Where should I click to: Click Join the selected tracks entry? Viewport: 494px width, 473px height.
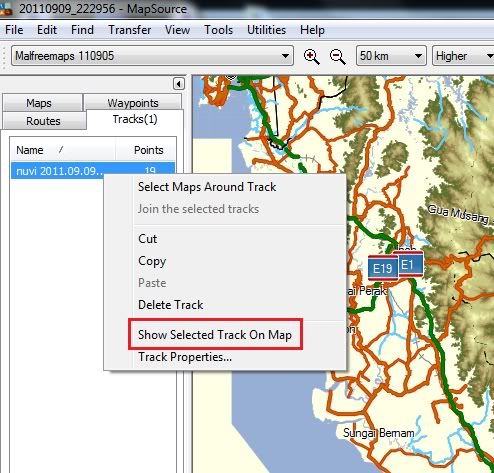click(198, 209)
